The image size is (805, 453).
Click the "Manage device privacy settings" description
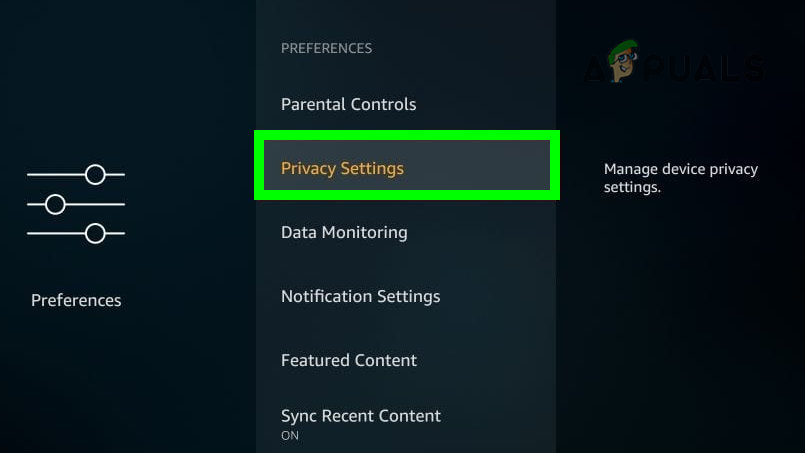pyautogui.click(x=681, y=178)
